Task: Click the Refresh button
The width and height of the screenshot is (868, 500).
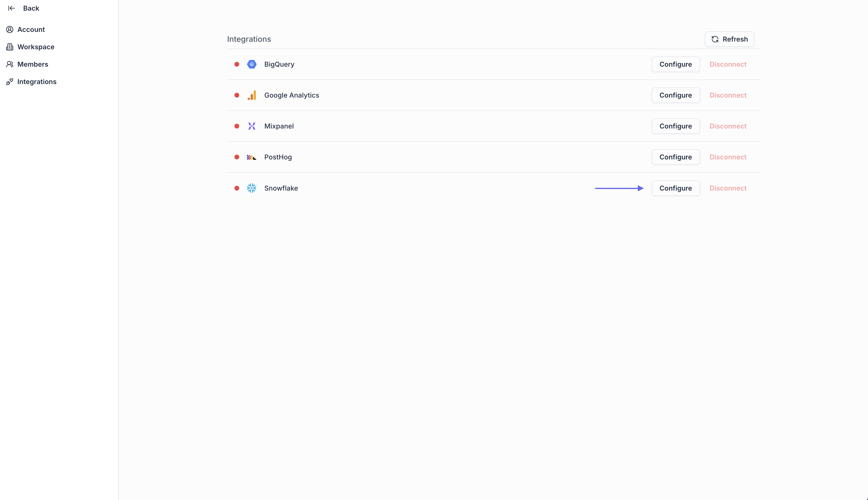Action: (x=729, y=39)
